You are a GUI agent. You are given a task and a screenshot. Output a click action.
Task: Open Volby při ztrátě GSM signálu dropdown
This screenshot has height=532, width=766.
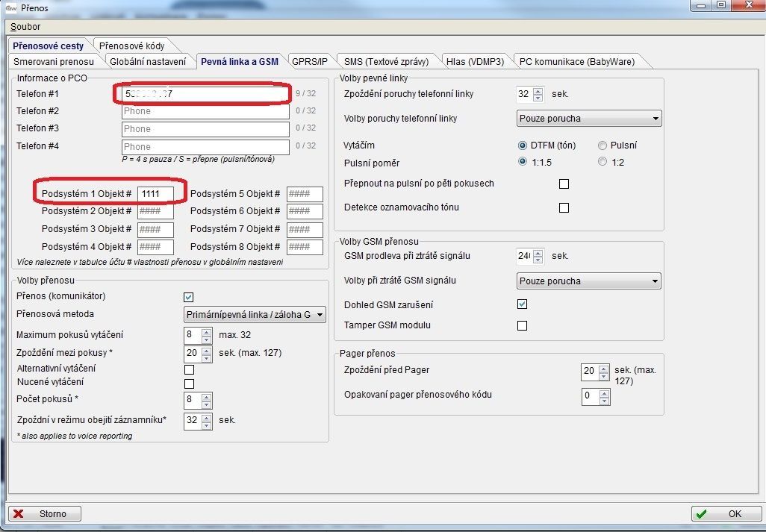tap(589, 281)
